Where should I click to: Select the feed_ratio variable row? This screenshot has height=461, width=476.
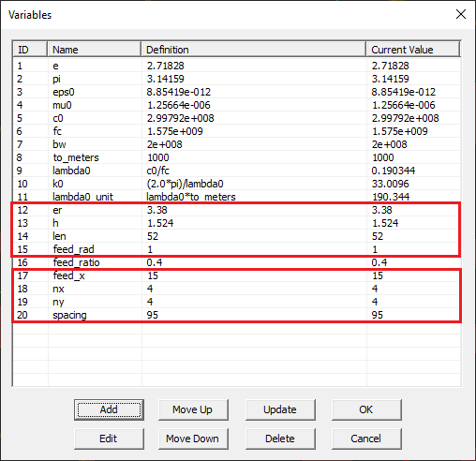pyautogui.click(x=236, y=262)
